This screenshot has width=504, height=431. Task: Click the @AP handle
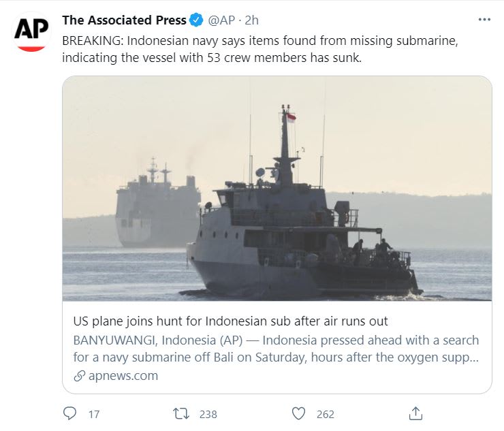[221, 20]
